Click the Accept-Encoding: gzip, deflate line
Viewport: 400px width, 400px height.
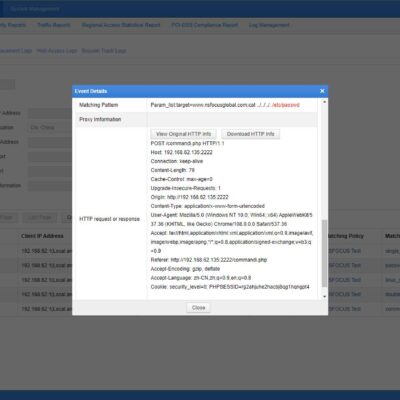click(x=185, y=269)
